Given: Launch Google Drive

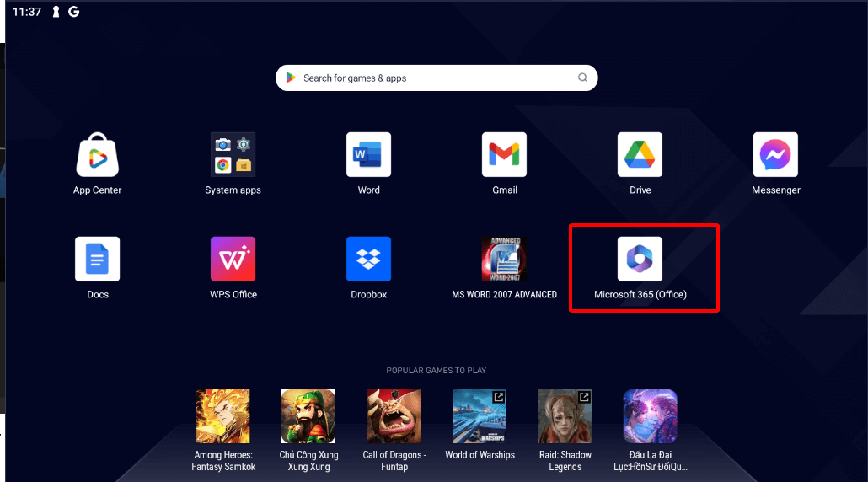Looking at the screenshot, I should coord(640,155).
